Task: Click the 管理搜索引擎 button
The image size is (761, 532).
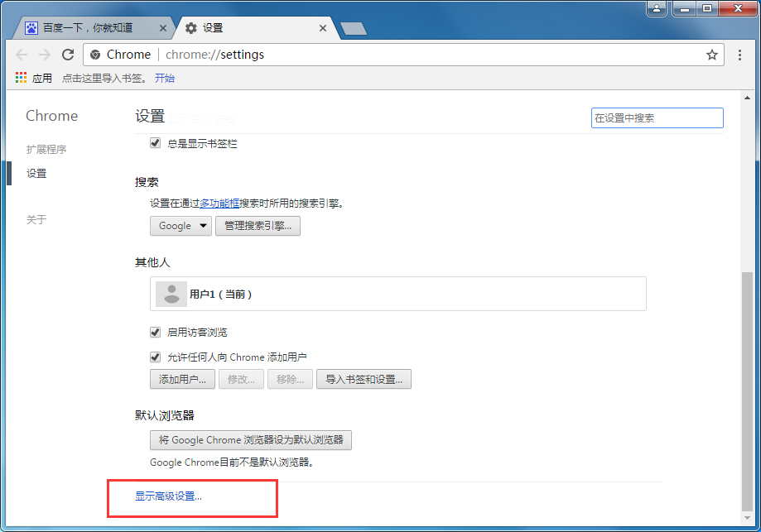Action: click(258, 226)
